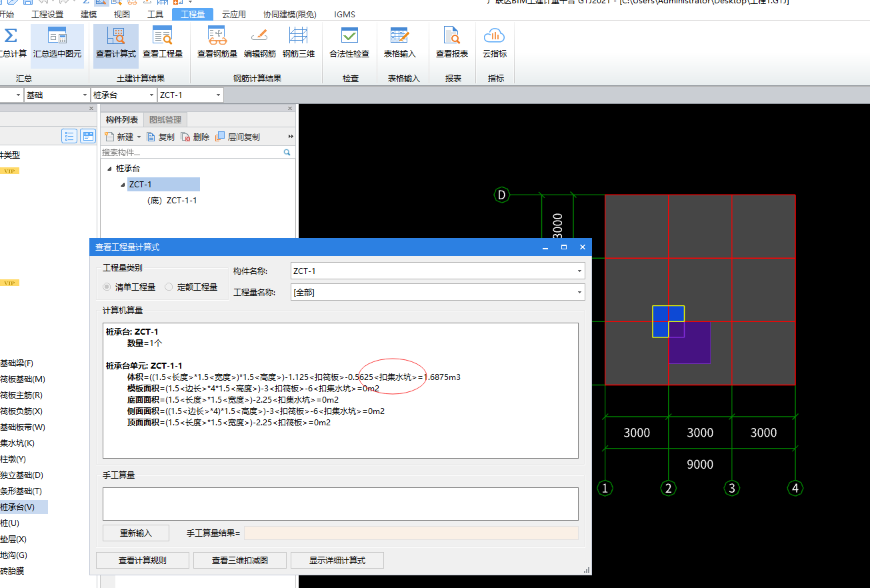Viewport: 870px width, 588px height.
Task: Open the 构件名称 ZCT-1 dropdown
Action: pyautogui.click(x=580, y=271)
